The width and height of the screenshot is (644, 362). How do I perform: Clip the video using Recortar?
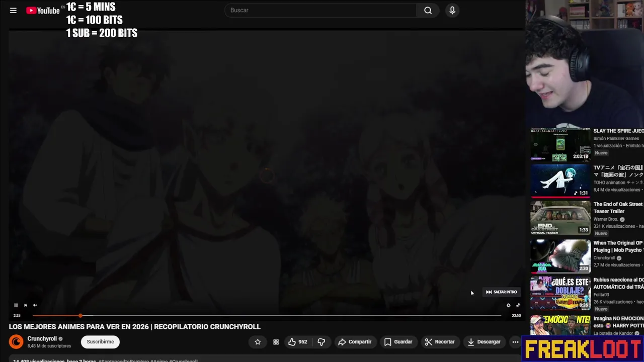(x=439, y=342)
